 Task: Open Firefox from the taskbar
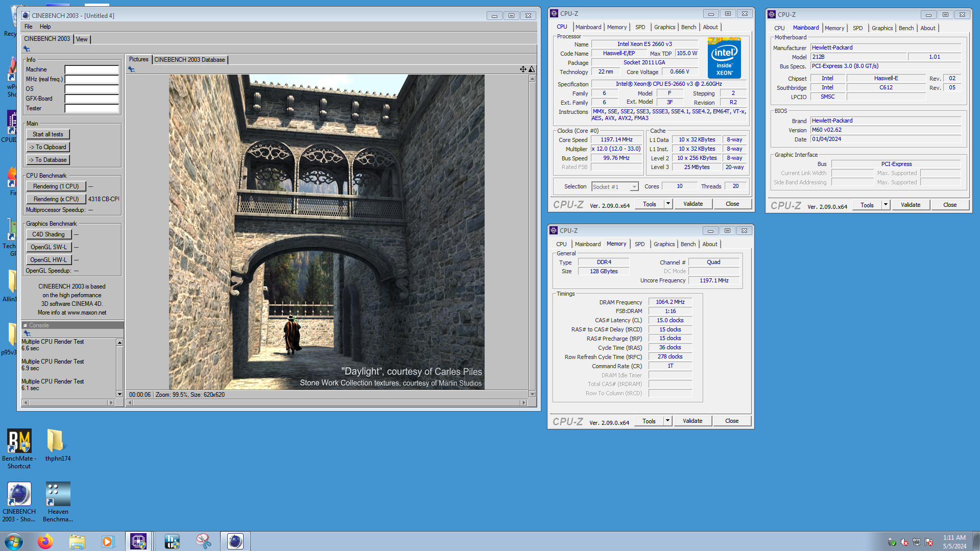[x=45, y=541]
